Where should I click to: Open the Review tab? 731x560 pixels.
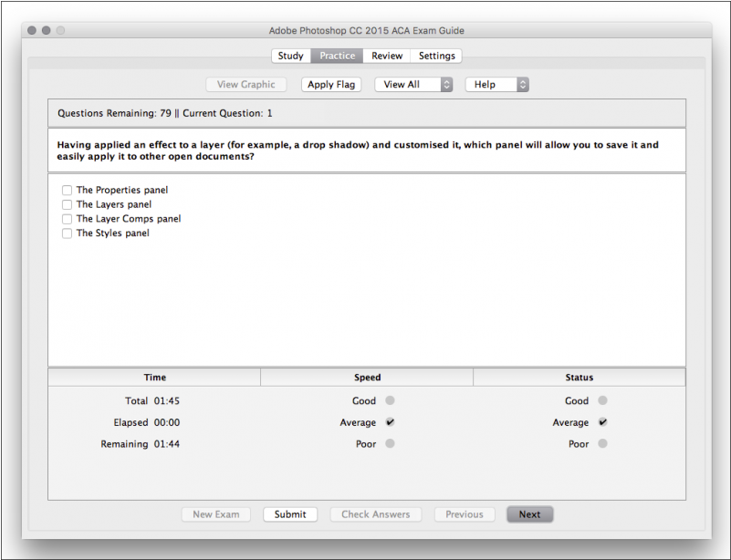386,56
